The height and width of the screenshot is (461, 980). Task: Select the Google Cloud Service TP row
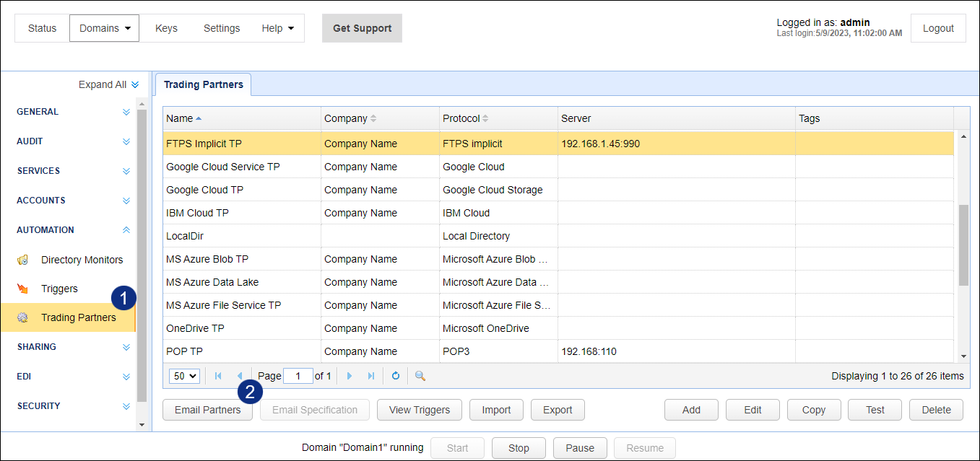tap(558, 167)
